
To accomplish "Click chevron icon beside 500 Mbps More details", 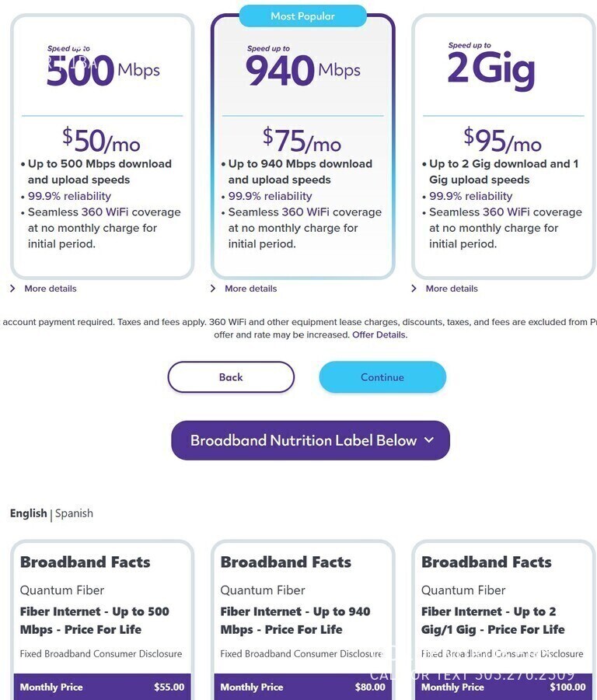I will [x=13, y=289].
